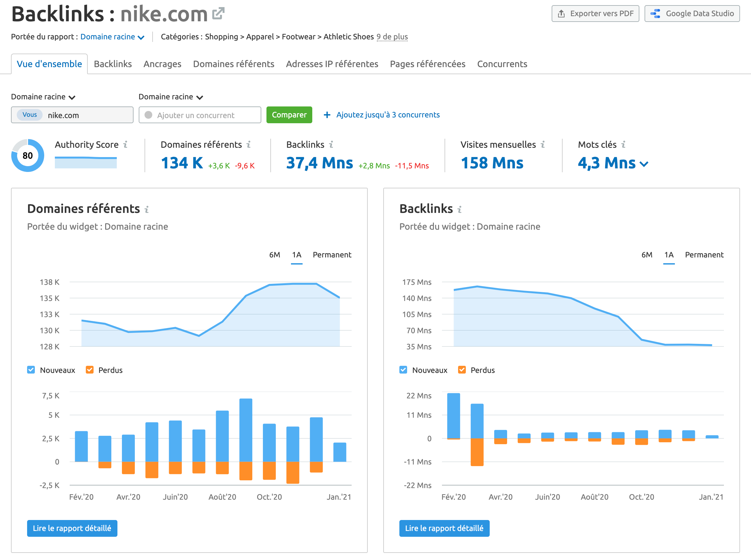Viewport: 751px width, 560px height.
Task: Click -9,6 K lost domains figure
Action: click(x=245, y=166)
